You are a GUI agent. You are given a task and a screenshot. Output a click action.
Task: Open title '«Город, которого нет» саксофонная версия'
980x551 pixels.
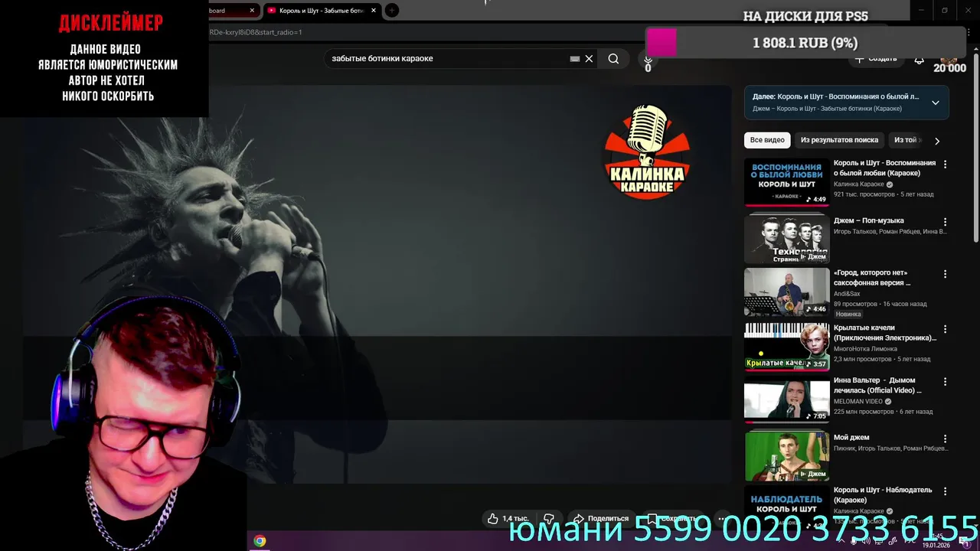pyautogui.click(x=872, y=277)
